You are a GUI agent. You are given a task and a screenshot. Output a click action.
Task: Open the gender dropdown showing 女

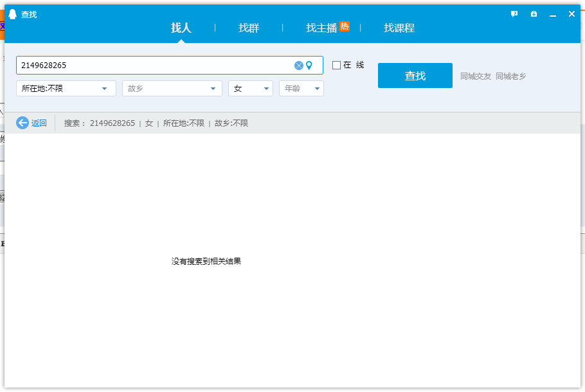coord(250,89)
